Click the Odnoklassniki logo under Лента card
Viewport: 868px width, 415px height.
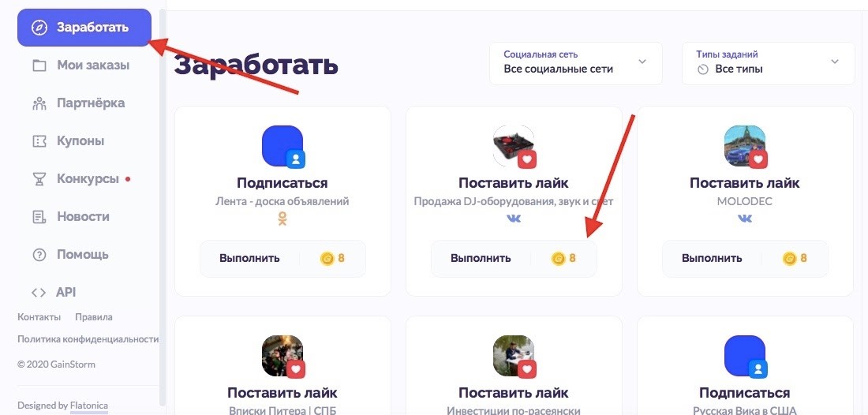tap(282, 219)
